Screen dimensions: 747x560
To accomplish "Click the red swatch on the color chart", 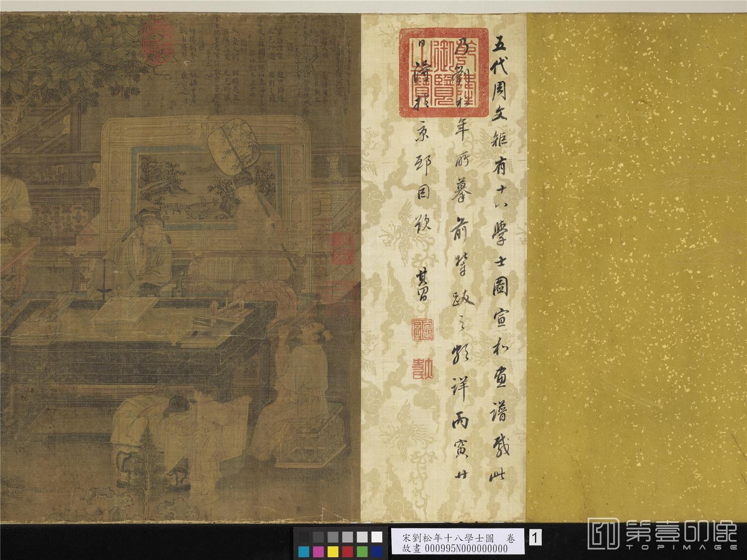I will (x=348, y=552).
